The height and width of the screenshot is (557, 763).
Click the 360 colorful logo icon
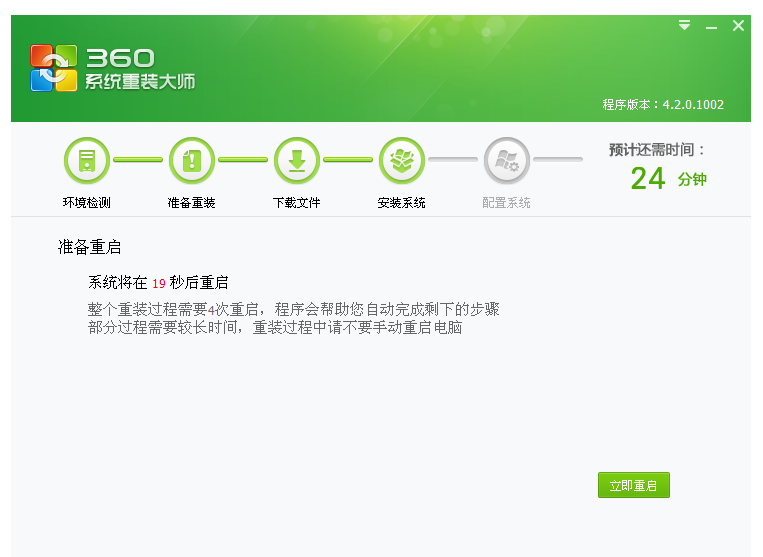tap(54, 68)
